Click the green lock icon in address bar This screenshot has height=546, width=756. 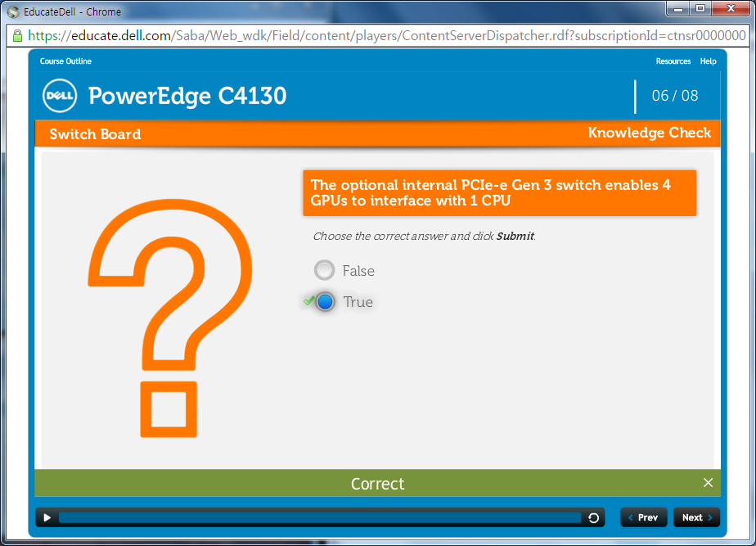16,36
